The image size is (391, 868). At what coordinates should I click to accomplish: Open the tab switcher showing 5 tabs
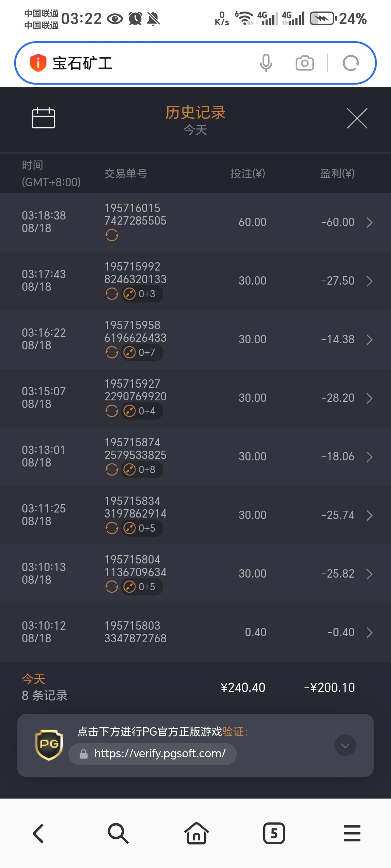coord(274,834)
